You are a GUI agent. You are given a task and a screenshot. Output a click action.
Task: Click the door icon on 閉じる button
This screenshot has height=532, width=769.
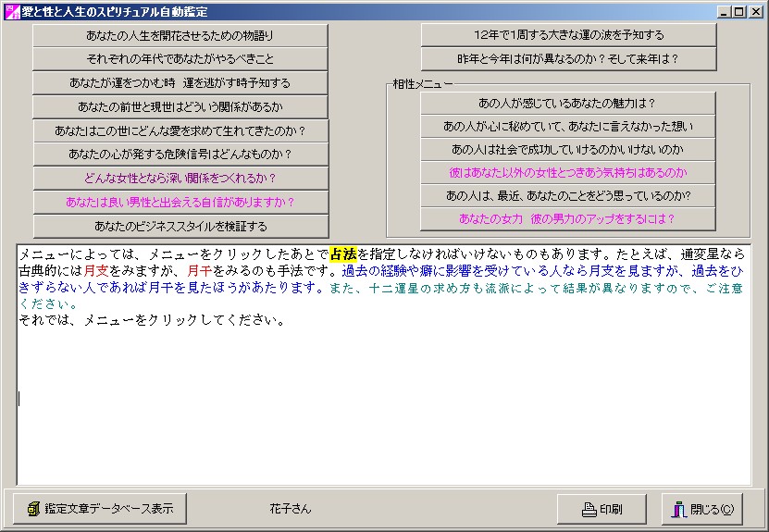pyautogui.click(x=678, y=510)
